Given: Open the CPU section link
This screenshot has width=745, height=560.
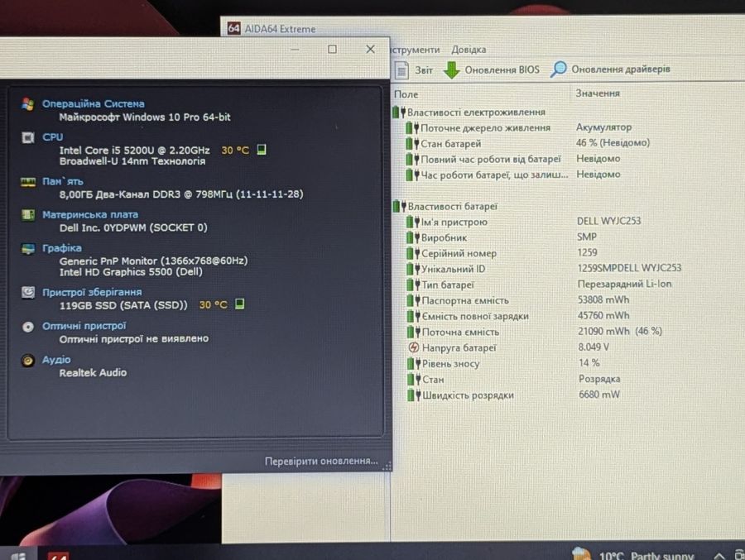Looking at the screenshot, I should pos(52,137).
